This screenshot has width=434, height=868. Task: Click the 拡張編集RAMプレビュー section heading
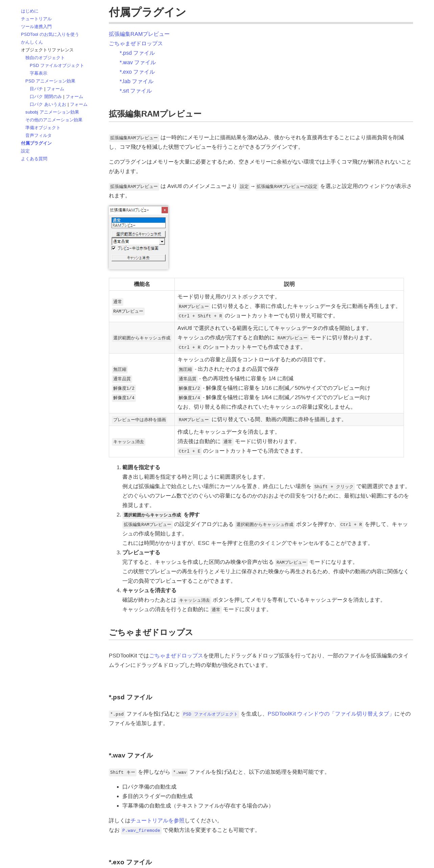[155, 114]
